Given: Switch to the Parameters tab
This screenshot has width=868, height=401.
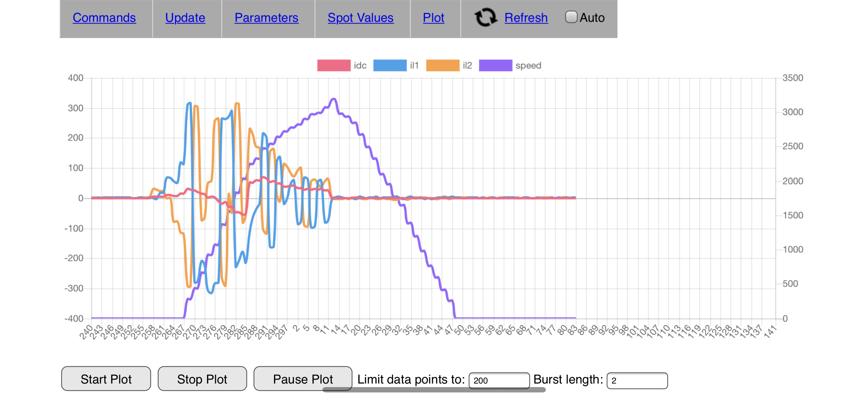Looking at the screenshot, I should click(x=266, y=18).
